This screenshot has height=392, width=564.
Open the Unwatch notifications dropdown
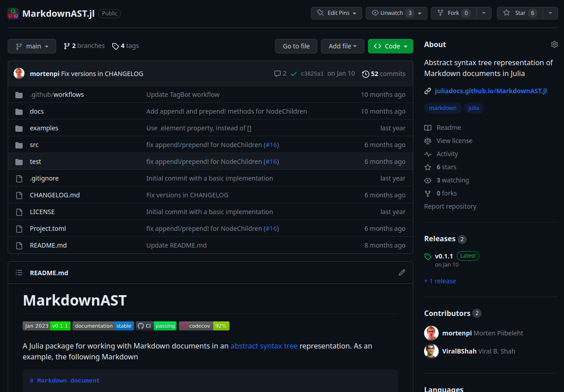point(397,13)
